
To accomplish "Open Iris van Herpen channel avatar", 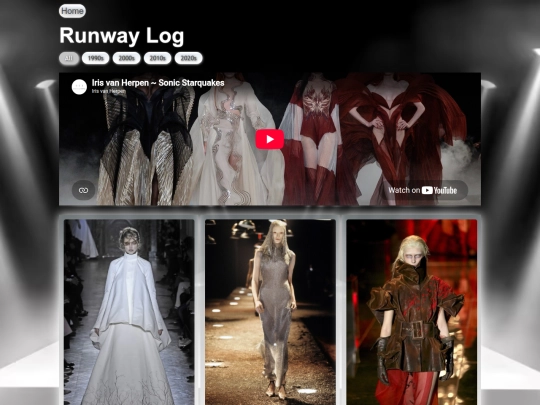I will click(x=79, y=87).
